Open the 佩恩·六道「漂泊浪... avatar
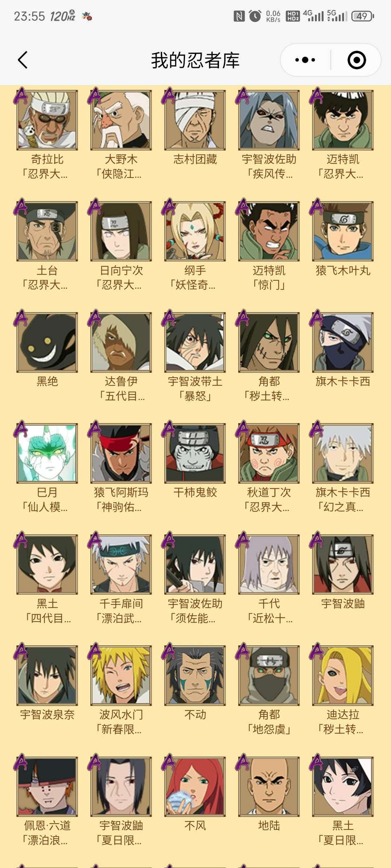This screenshot has width=391, height=868. click(47, 786)
